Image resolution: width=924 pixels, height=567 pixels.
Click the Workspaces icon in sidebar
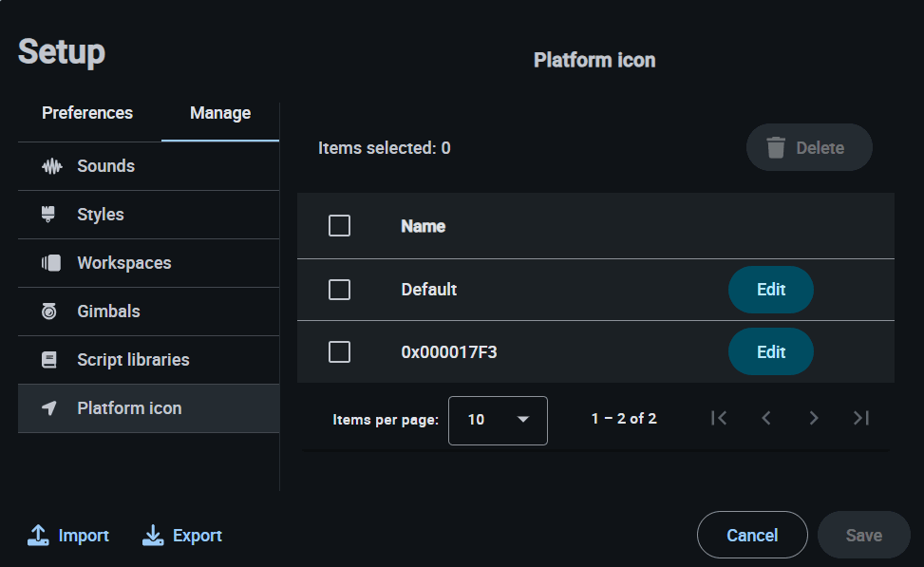(51, 263)
